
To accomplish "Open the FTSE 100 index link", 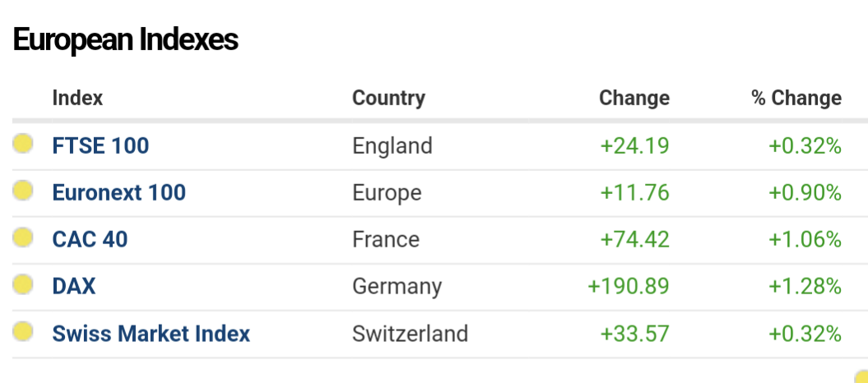I will [100, 146].
